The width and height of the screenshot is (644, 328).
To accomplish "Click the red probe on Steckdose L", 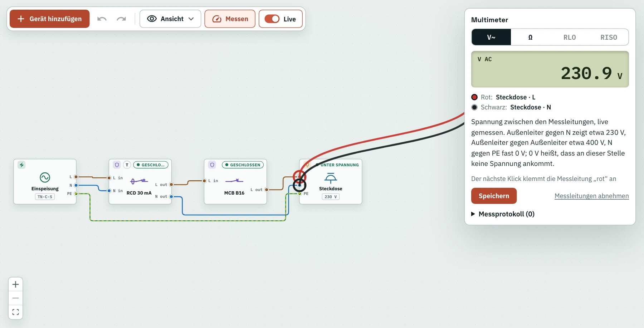I will 299,176.
